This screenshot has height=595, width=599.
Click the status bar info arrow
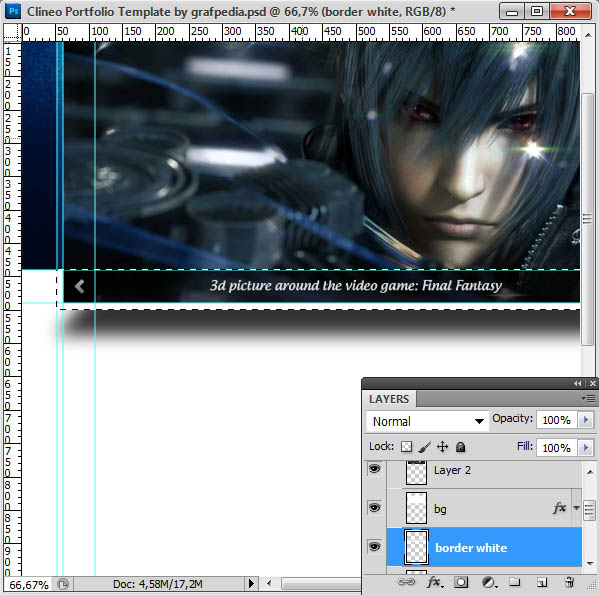pyautogui.click(x=251, y=584)
